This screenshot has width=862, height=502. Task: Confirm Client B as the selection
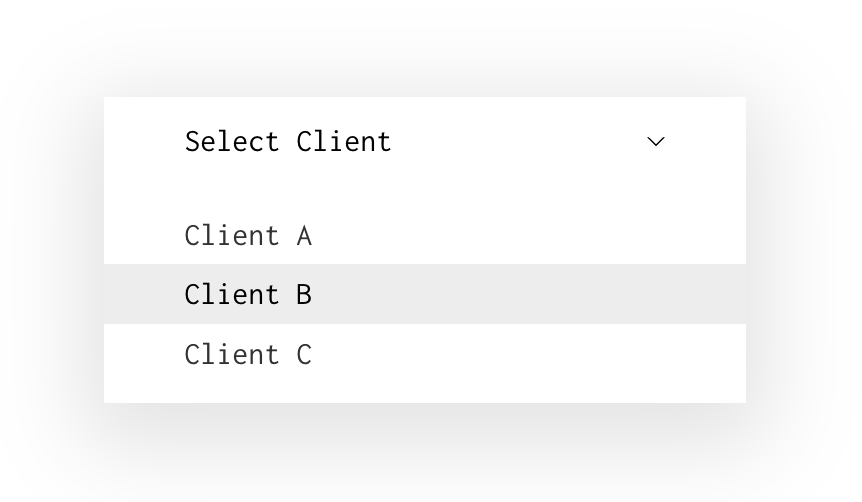tap(248, 295)
